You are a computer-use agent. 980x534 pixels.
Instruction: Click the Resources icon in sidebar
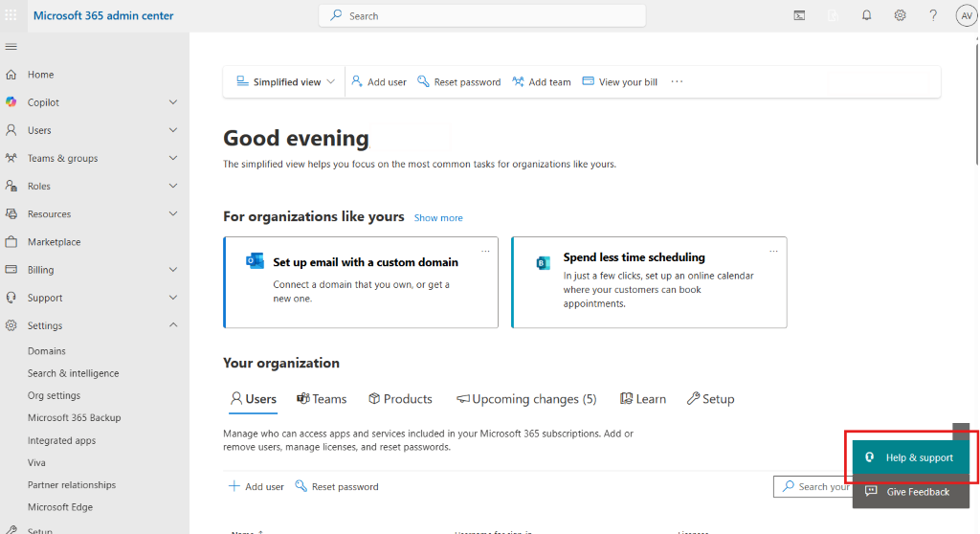[x=11, y=213]
